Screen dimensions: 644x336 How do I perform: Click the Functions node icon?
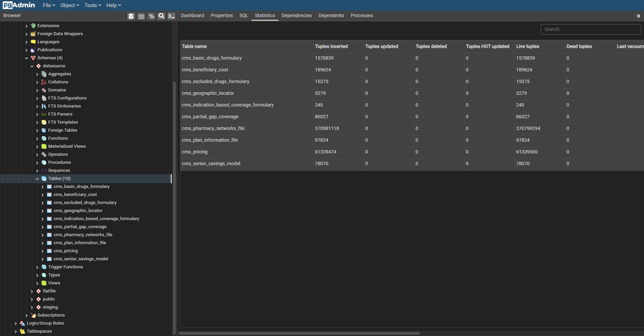[44, 138]
